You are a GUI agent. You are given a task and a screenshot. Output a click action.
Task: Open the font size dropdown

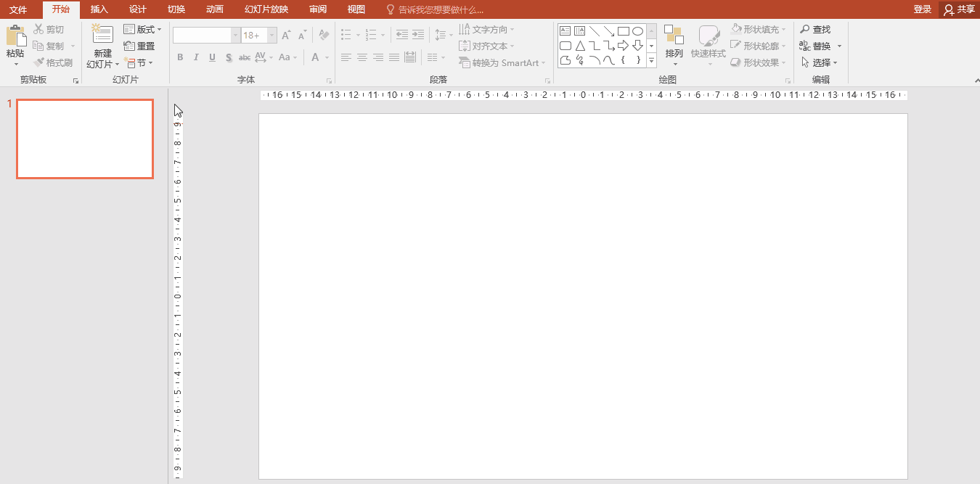(x=272, y=35)
